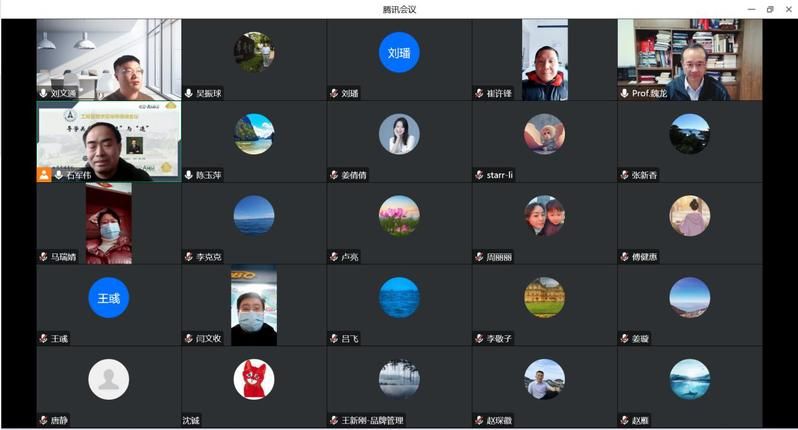The height and width of the screenshot is (430, 798).
Task: Click the muted mic icon beside starr-li
Action: click(479, 175)
